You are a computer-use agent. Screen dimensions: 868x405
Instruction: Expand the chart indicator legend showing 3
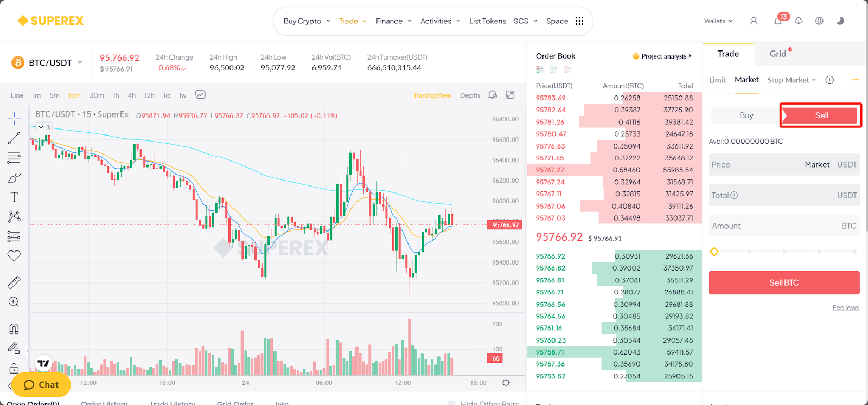(x=44, y=128)
